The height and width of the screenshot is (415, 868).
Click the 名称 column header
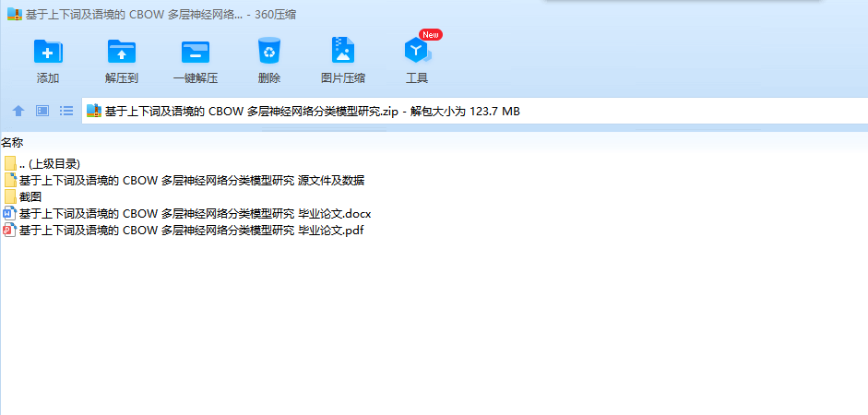point(12,143)
